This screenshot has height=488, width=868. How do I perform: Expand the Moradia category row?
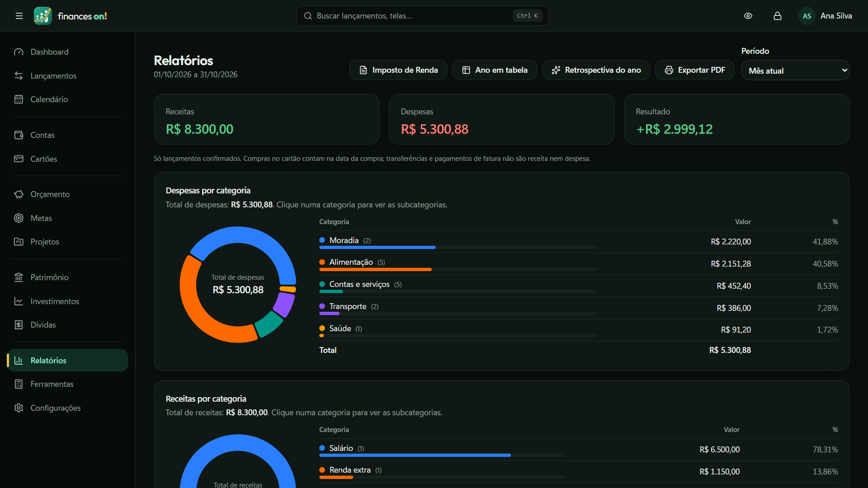tap(578, 242)
